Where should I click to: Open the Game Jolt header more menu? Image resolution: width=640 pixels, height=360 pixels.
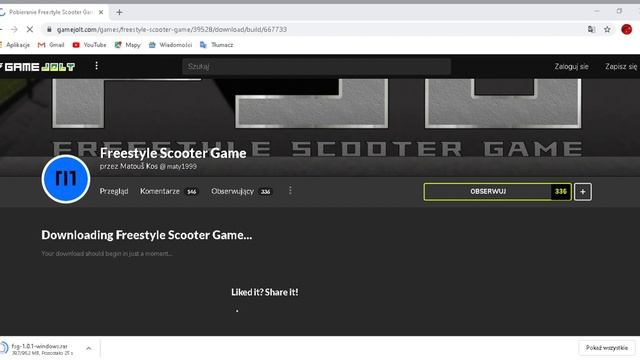pyautogui.click(x=96, y=66)
